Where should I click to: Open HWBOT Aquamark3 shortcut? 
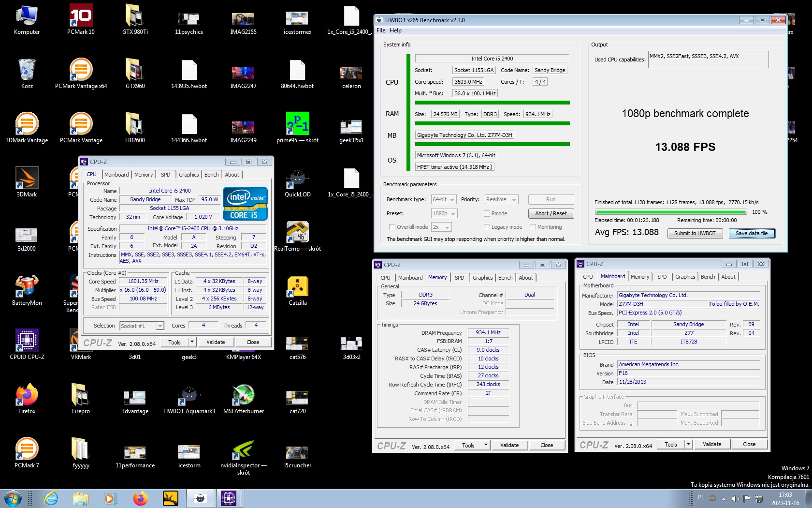pyautogui.click(x=189, y=399)
